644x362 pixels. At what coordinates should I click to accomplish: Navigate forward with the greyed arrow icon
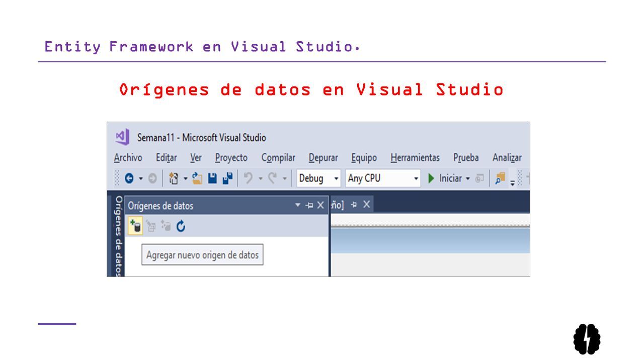coord(152,178)
